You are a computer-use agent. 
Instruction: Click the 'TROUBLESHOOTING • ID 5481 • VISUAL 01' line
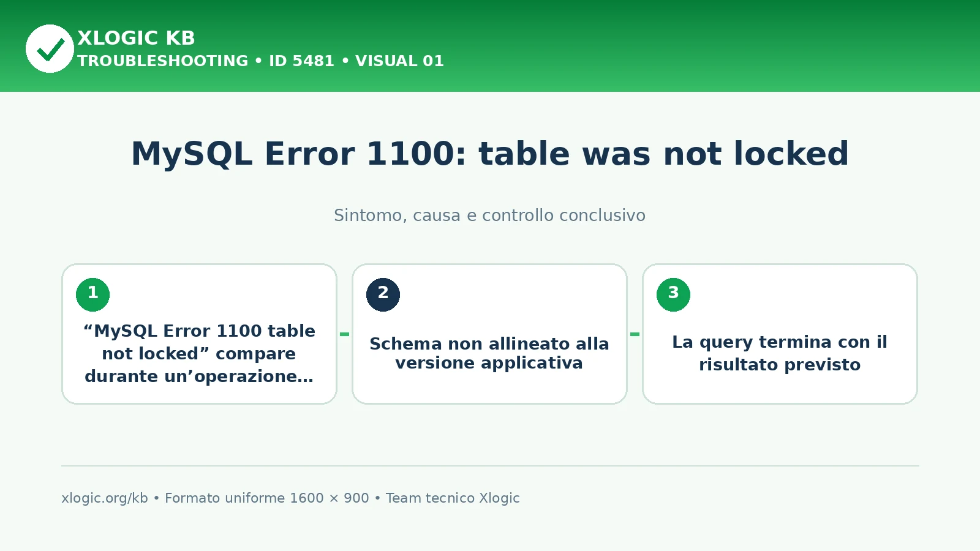click(x=260, y=61)
